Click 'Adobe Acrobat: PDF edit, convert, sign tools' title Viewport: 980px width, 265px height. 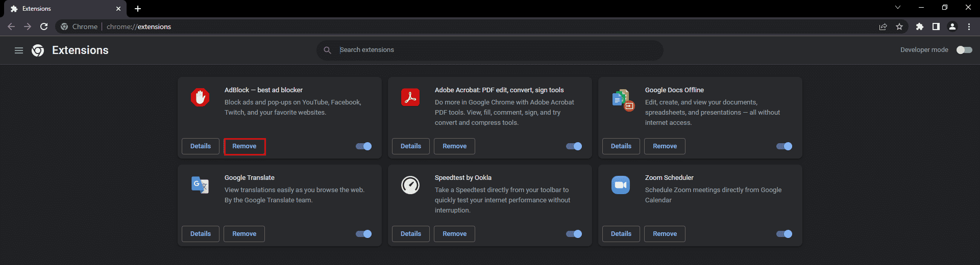[x=499, y=90]
